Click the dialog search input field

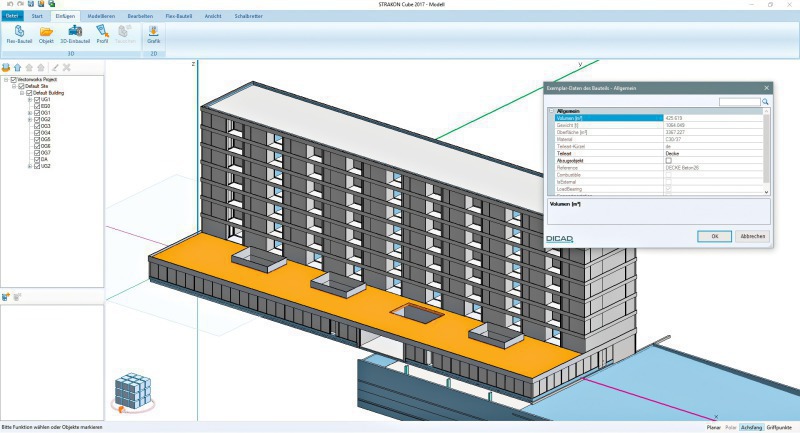pyautogui.click(x=740, y=102)
